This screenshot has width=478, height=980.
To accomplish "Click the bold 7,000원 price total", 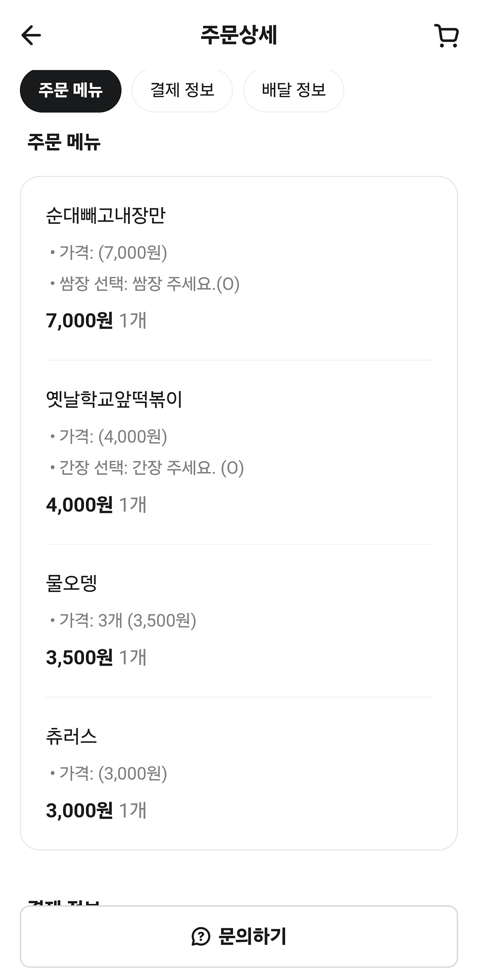I will (80, 321).
